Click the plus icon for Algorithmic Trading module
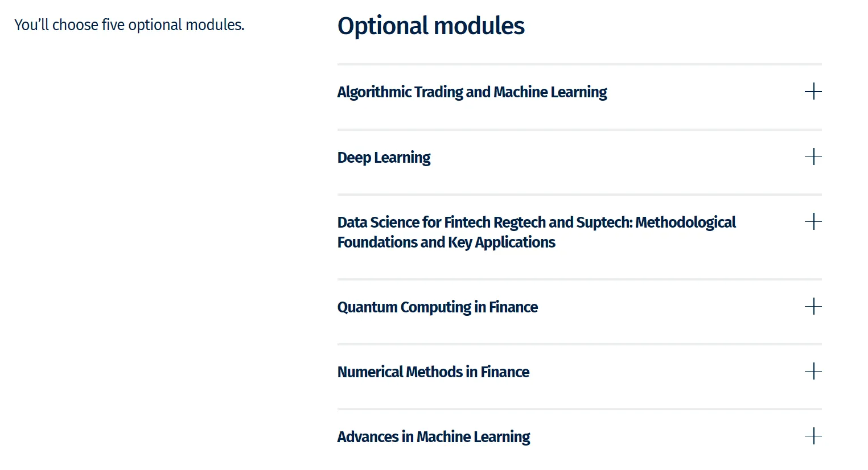 tap(813, 92)
